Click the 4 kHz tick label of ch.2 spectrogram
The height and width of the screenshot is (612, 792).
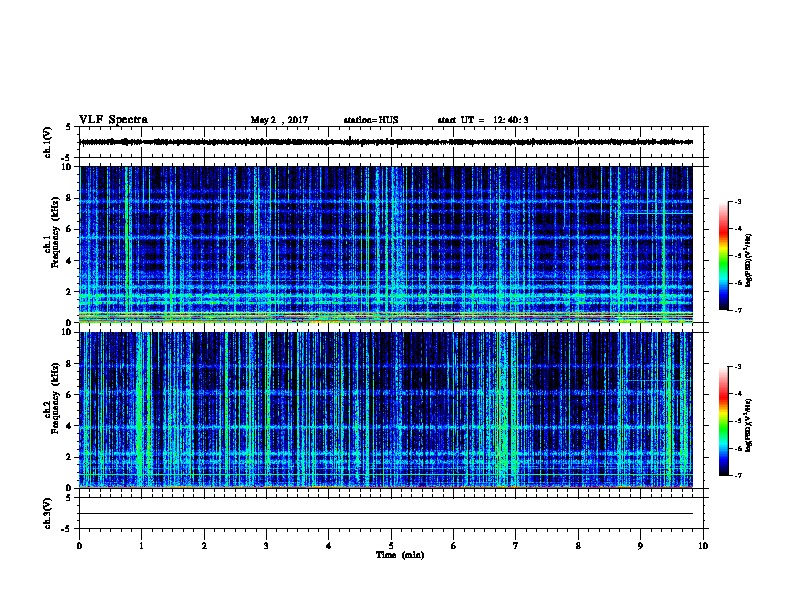pyautogui.click(x=69, y=426)
